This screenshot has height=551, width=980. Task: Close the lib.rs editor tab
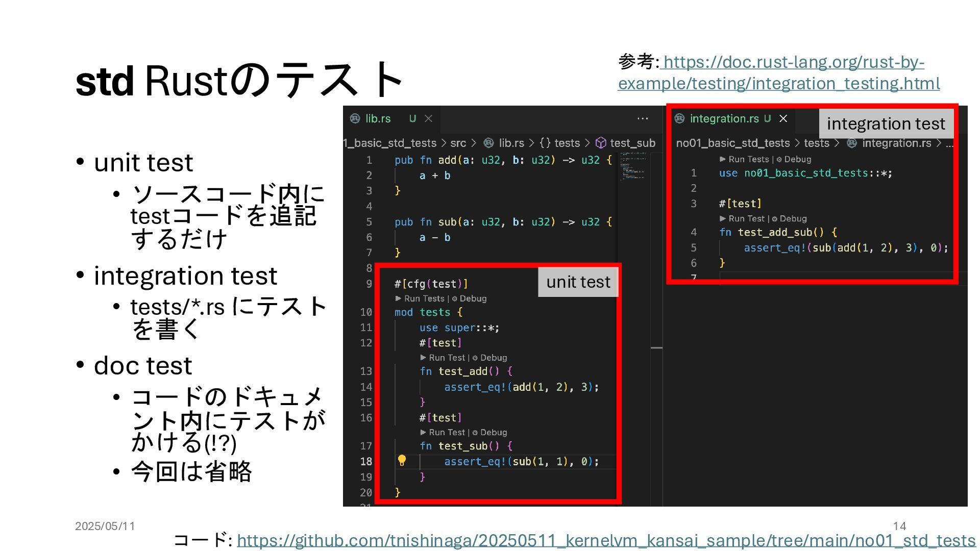[x=429, y=118]
